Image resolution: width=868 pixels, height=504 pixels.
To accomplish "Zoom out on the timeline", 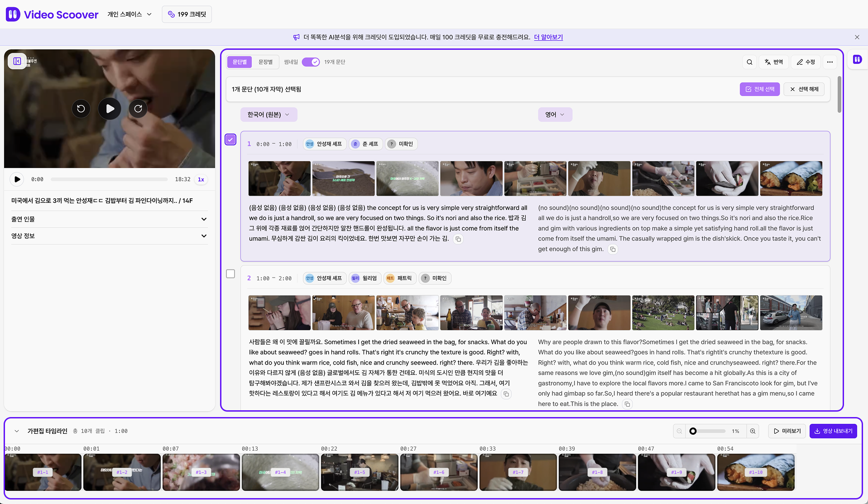I will [679, 431].
